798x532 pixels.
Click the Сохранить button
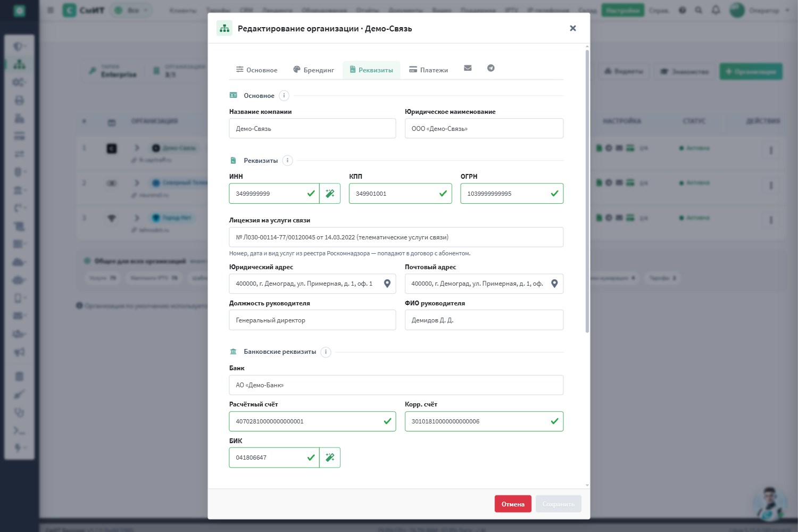(x=559, y=504)
